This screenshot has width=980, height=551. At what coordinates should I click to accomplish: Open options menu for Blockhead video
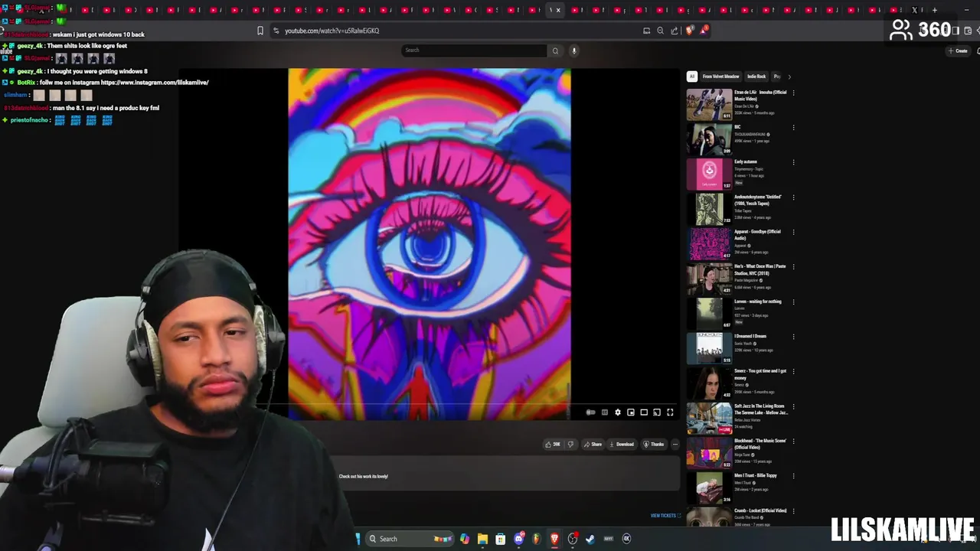(x=793, y=441)
